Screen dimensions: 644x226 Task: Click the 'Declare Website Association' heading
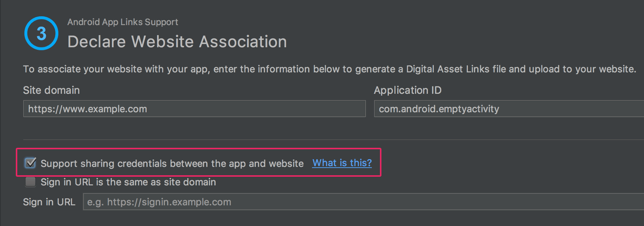[177, 42]
